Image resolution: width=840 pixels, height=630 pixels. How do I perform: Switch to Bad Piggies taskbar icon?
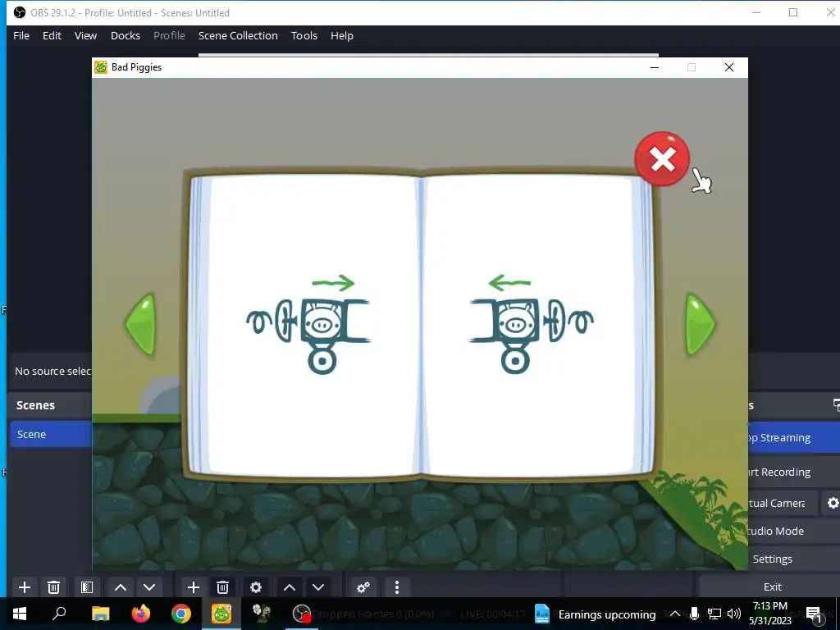(221, 614)
